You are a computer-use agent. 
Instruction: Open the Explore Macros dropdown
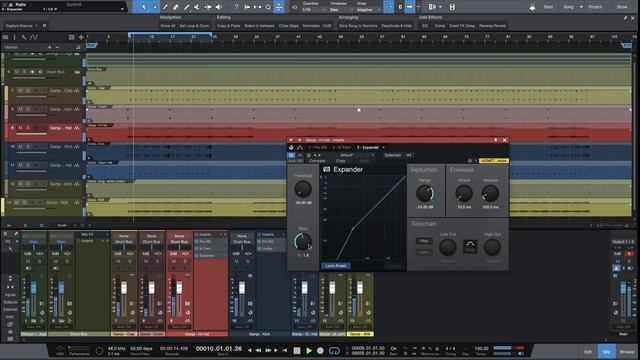[22, 26]
